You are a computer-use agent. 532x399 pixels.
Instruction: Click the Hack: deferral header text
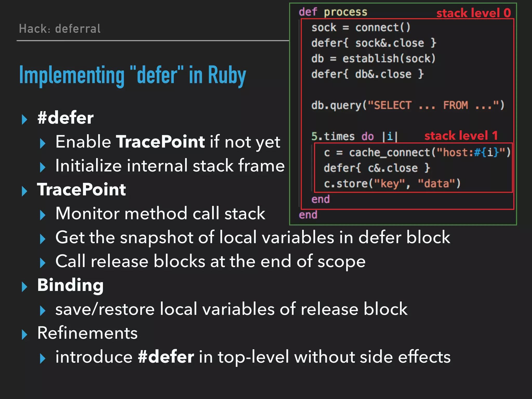click(x=60, y=29)
